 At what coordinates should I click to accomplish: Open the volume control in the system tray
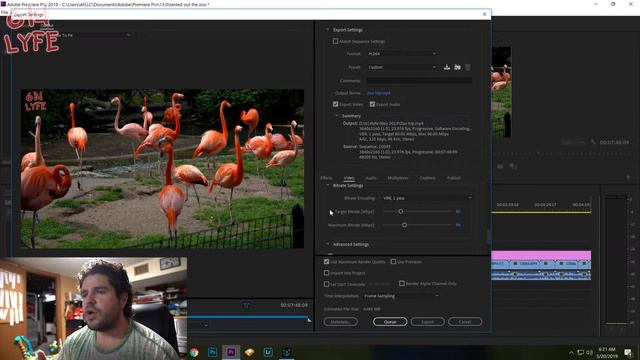coord(589,352)
